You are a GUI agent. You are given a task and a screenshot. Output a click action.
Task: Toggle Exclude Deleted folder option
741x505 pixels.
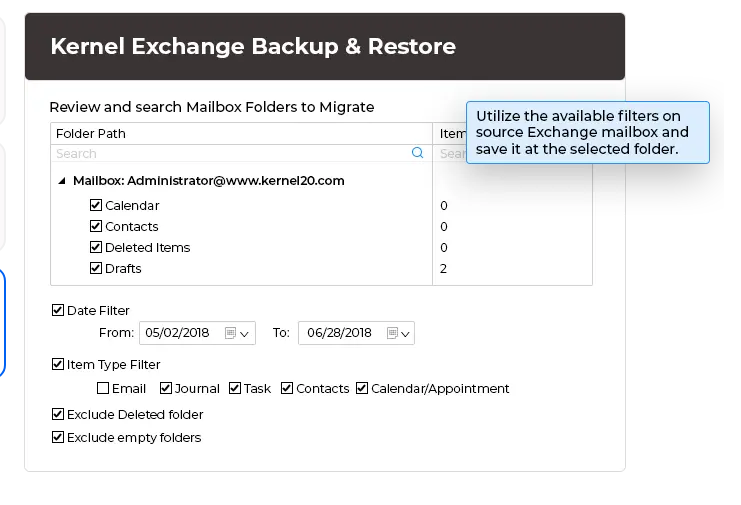coord(58,414)
